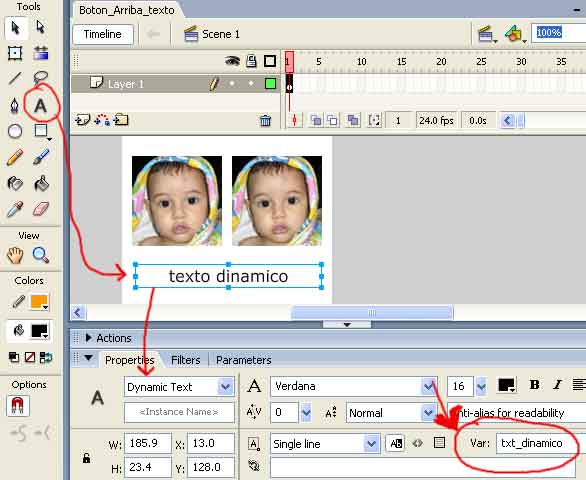Select the Zoom magnifier tool

coord(40,255)
